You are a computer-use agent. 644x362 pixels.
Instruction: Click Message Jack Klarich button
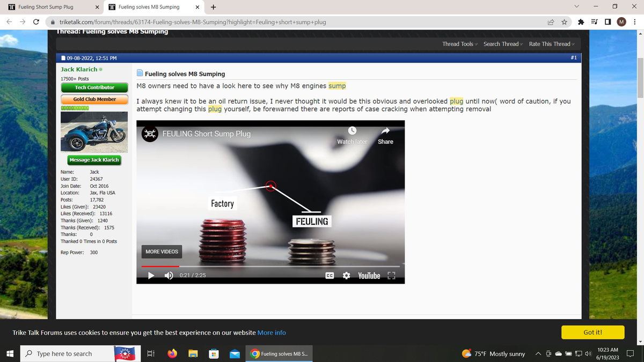(x=94, y=160)
